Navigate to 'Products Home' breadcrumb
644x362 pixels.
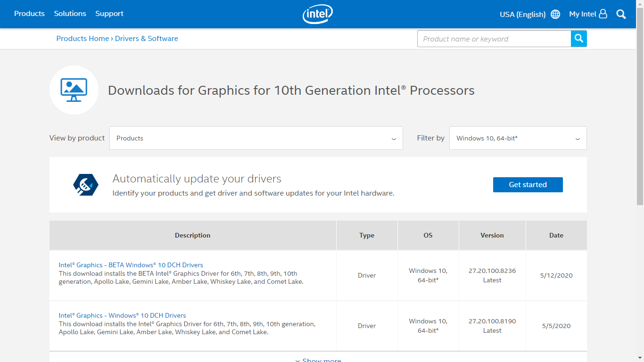point(83,38)
